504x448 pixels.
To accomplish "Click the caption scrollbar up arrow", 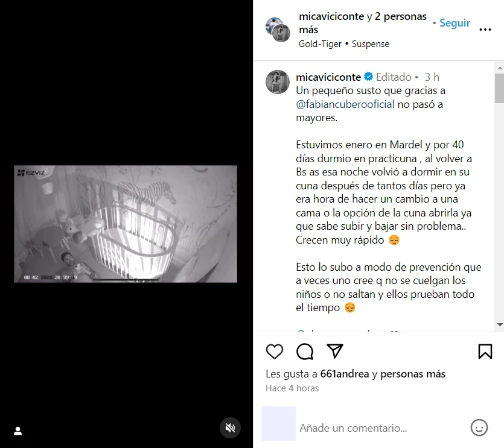I will [500, 68].
